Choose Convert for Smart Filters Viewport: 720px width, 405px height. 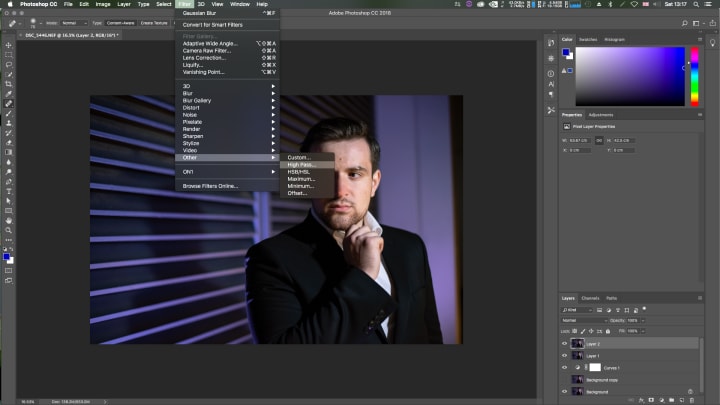coord(227,25)
